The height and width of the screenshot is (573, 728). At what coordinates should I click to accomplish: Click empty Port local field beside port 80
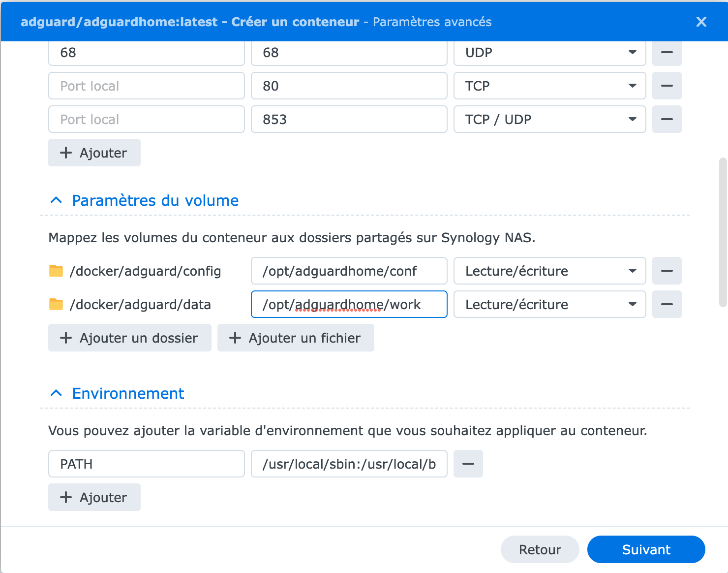pos(147,86)
